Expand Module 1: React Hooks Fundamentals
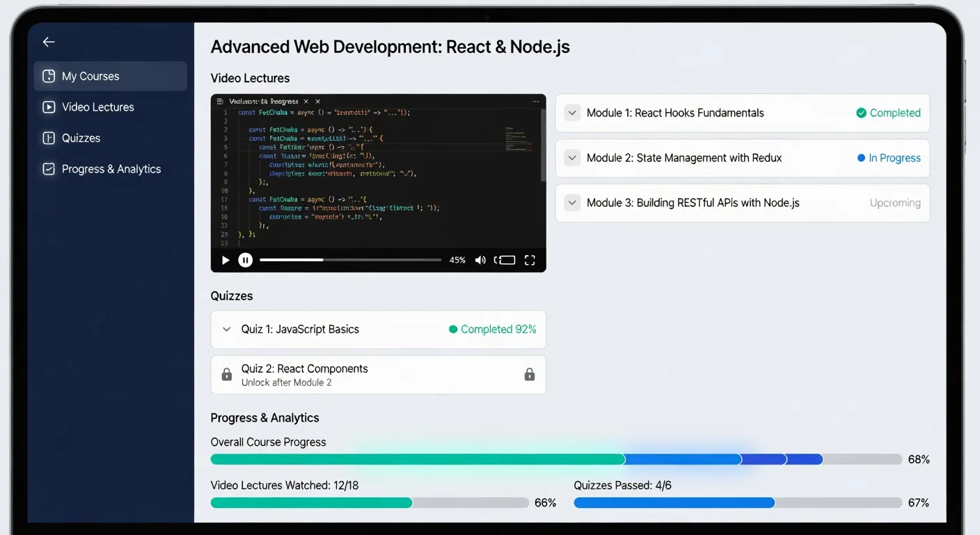Screen dimensions: 980x535 point(572,113)
